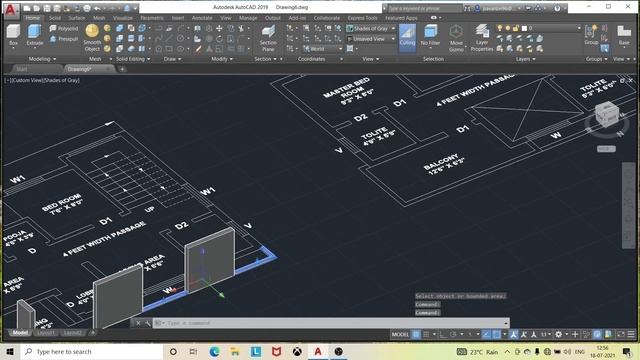This screenshot has height=360, width=640.
Task: Click the Sign In user icon
Action: pyautogui.click(x=477, y=8)
